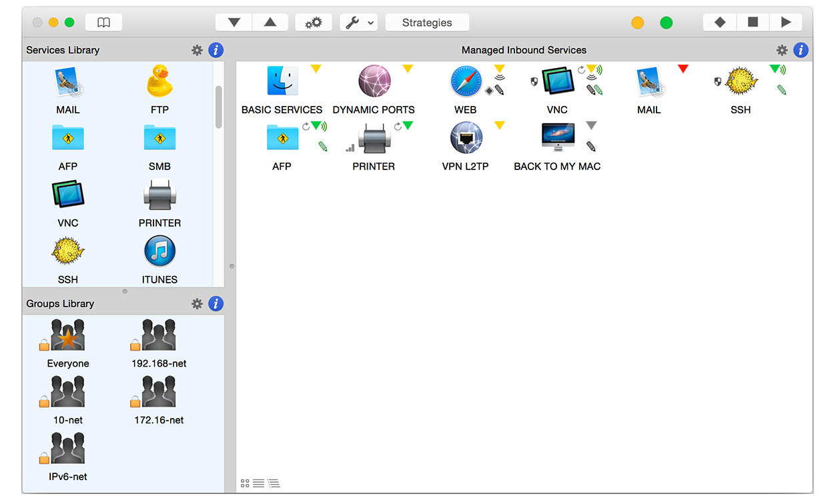Select the VPN L2TP network globe icon
The image size is (834, 504).
(465, 138)
